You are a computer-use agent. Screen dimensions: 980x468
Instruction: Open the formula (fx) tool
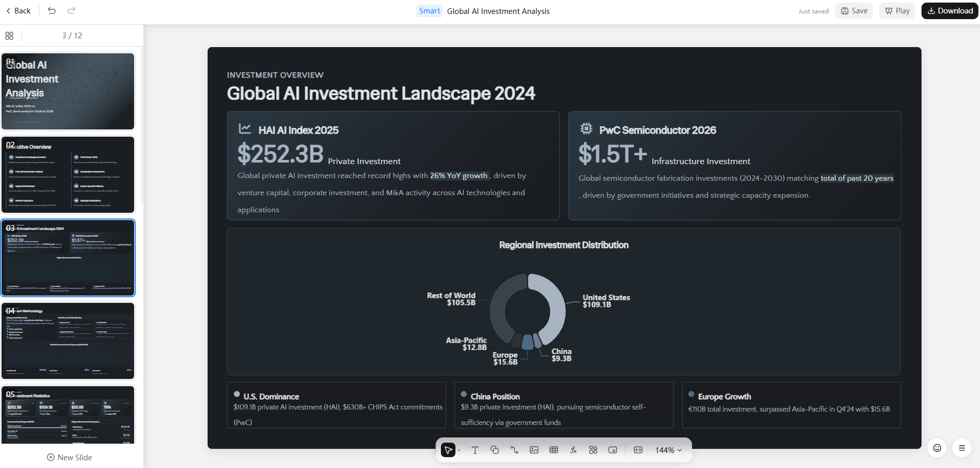point(573,450)
